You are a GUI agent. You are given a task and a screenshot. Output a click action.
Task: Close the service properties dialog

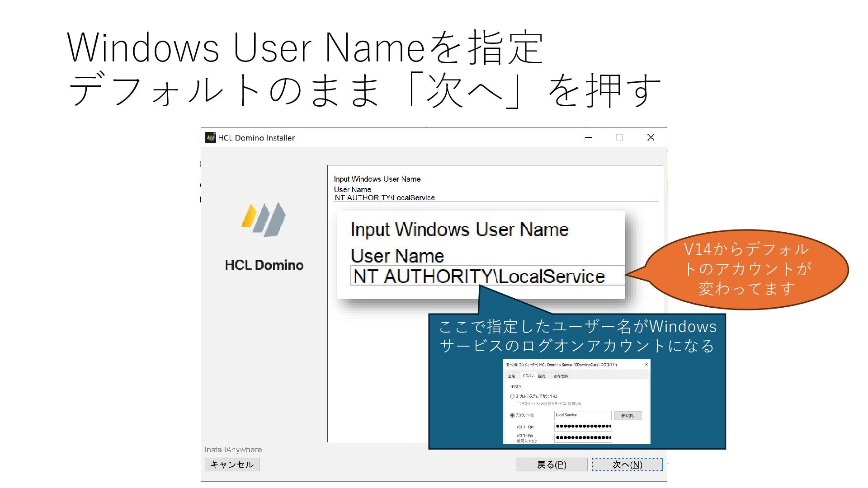click(646, 364)
